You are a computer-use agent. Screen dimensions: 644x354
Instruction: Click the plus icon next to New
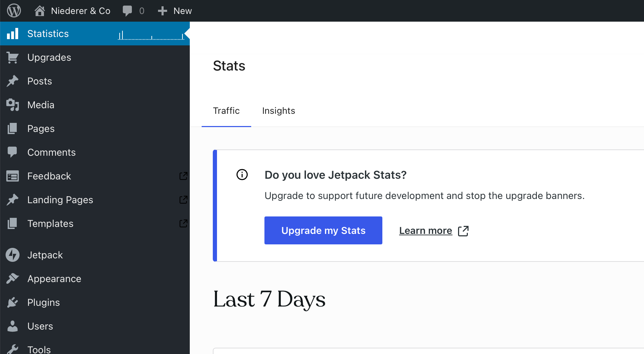[163, 11]
